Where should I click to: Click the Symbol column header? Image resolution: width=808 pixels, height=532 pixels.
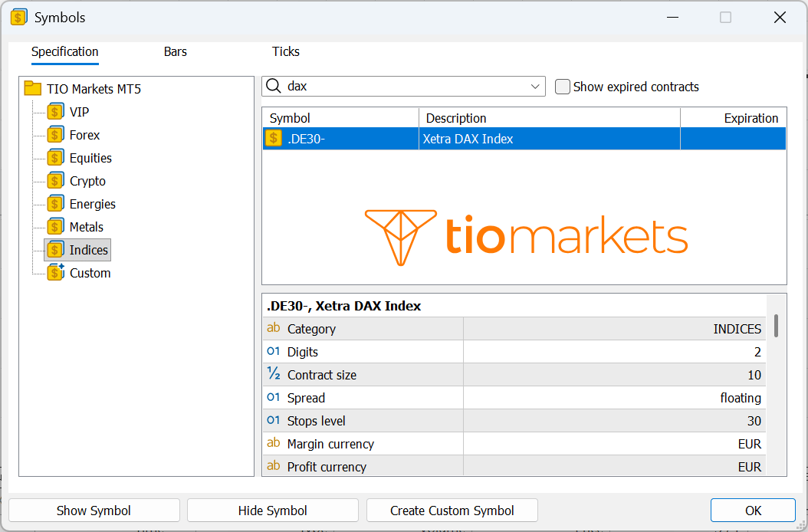(x=340, y=118)
